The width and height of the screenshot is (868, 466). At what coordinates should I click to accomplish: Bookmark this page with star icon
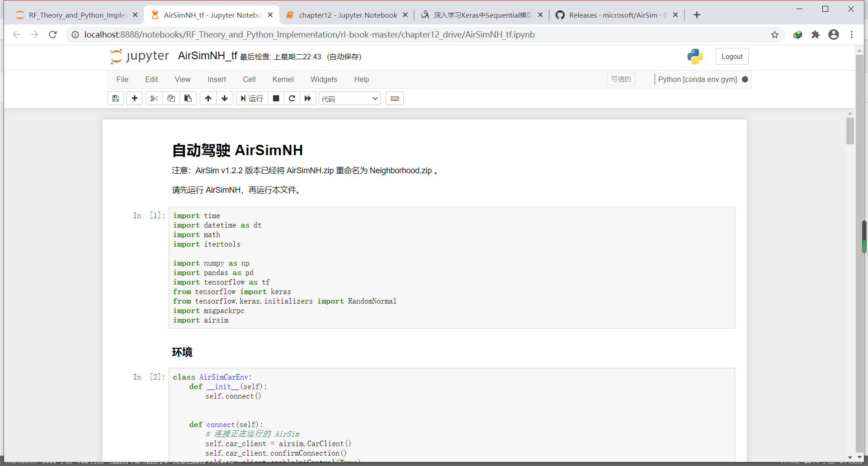tap(775, 35)
